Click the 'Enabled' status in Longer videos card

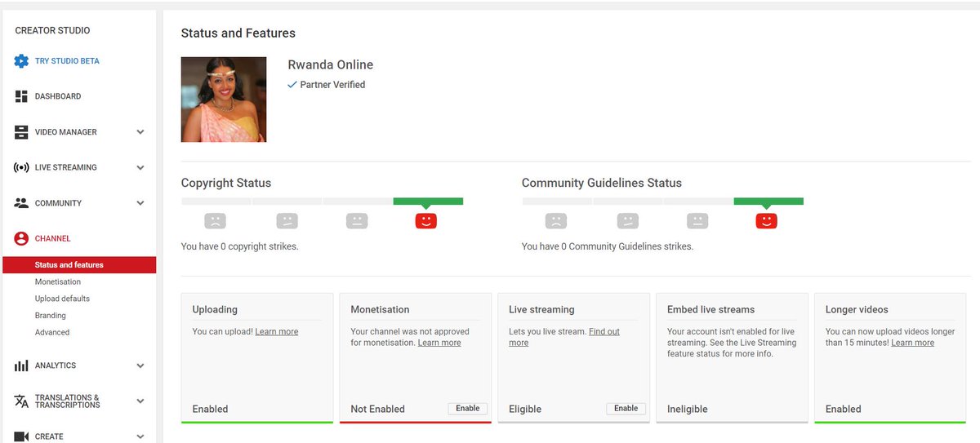(844, 409)
